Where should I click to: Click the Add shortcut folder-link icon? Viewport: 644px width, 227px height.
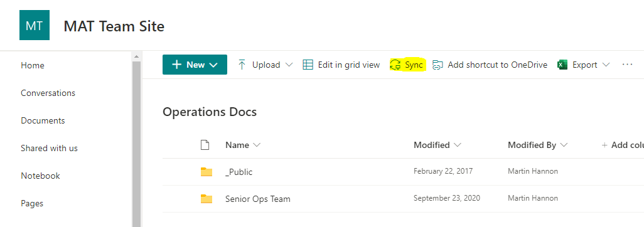click(438, 65)
